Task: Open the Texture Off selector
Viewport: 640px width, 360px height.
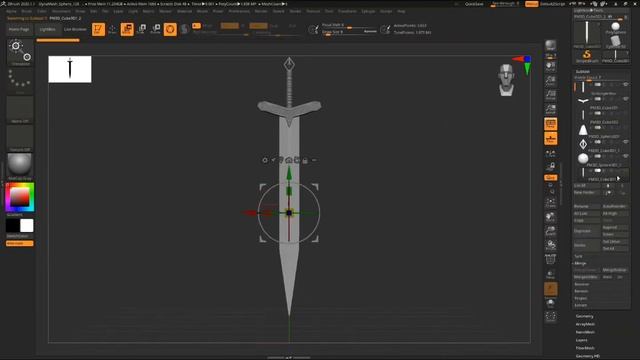Action: tap(20, 138)
